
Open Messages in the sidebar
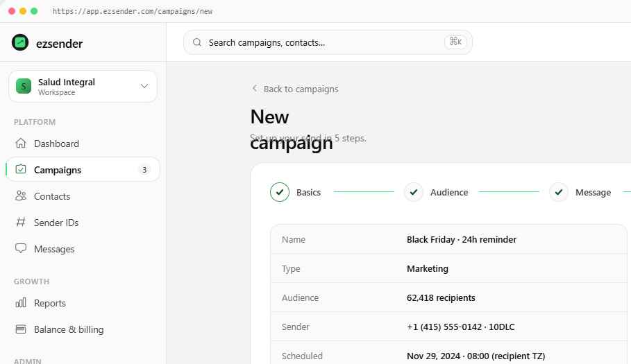[83, 249]
